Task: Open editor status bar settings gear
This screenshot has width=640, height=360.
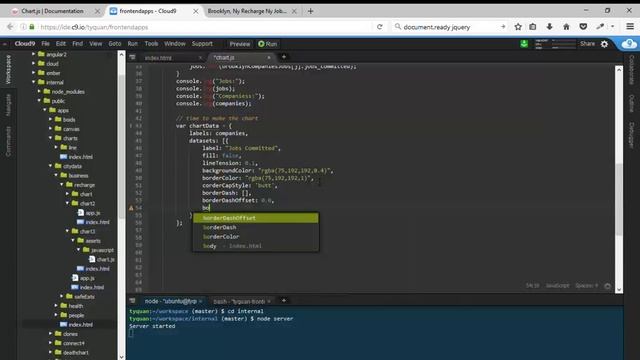Action: (607, 286)
